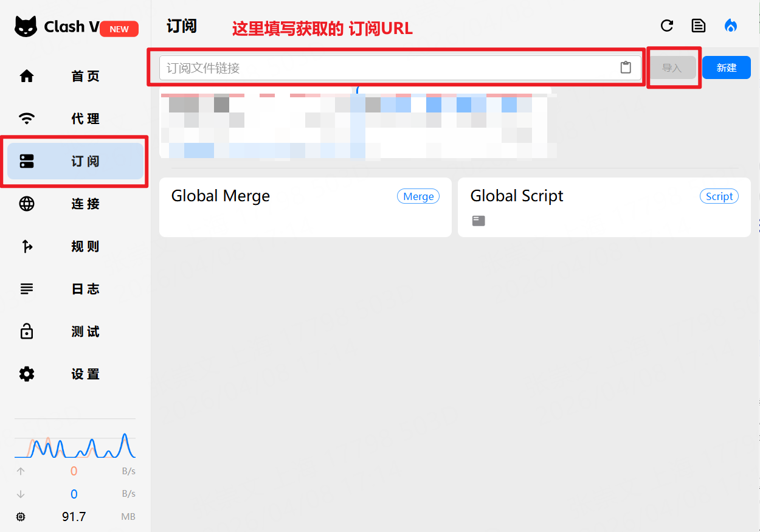Click the home icon in sidebar
The height and width of the screenshot is (532, 760).
click(27, 76)
